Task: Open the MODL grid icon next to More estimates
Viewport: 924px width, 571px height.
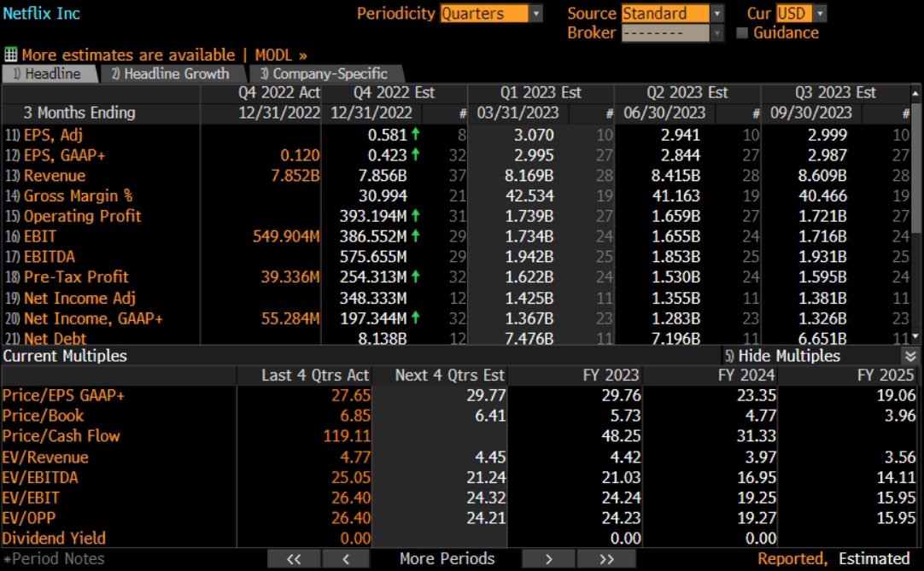Action: click(10, 55)
